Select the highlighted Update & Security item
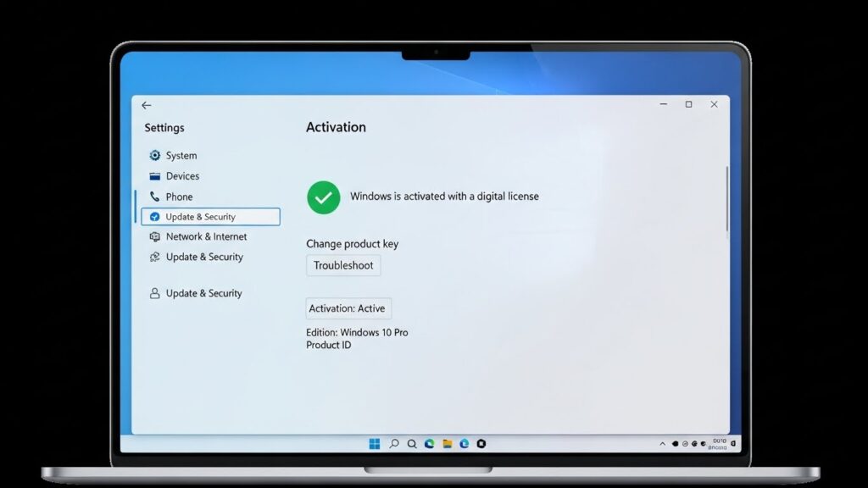Viewport: 868px width, 488px height. pos(210,217)
